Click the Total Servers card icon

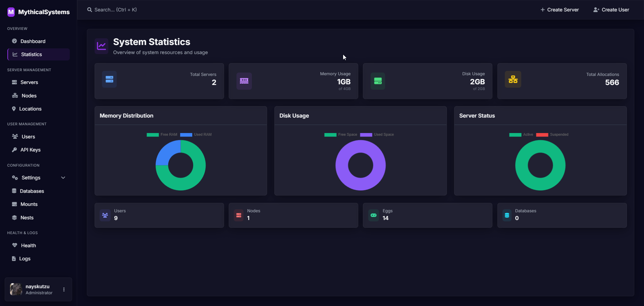[x=109, y=79]
